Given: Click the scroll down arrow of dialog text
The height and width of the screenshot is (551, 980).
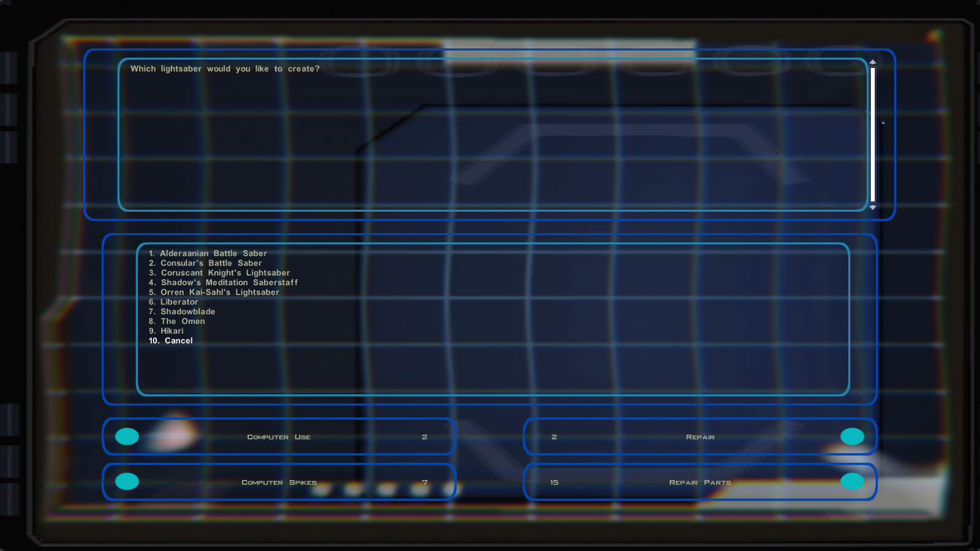Looking at the screenshot, I should point(873,208).
